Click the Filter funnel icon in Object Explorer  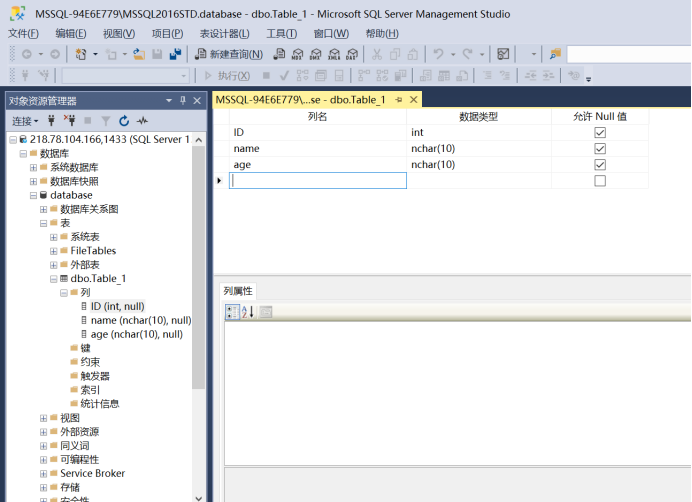pos(105,121)
